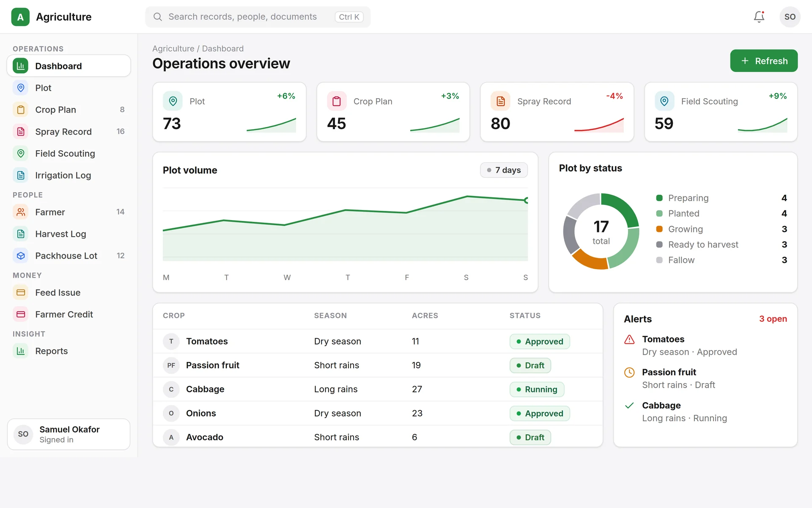Click the Running status badge for Cabbage
Screen dimensions: 812x508
pos(537,389)
